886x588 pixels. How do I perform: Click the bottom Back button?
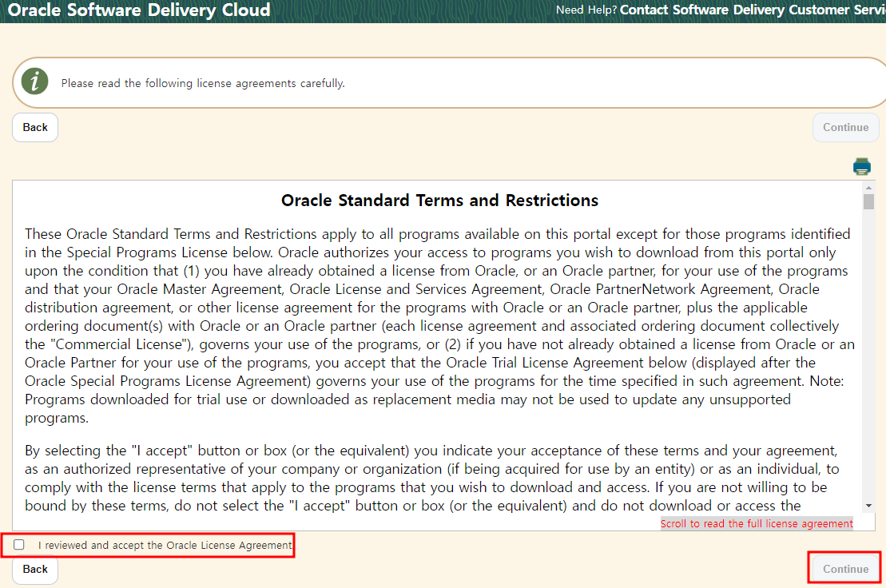[35, 570]
